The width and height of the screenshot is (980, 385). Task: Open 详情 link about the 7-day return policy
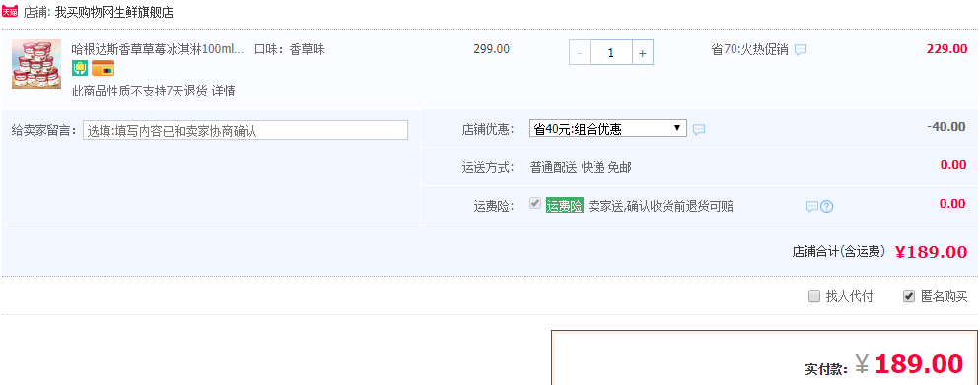(x=223, y=92)
